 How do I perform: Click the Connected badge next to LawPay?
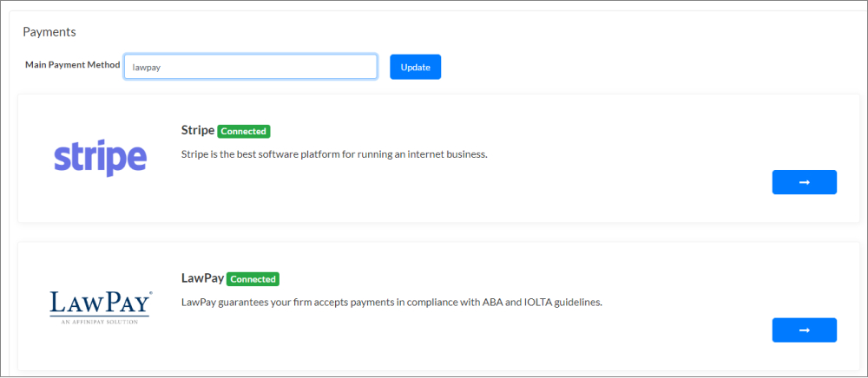253,279
